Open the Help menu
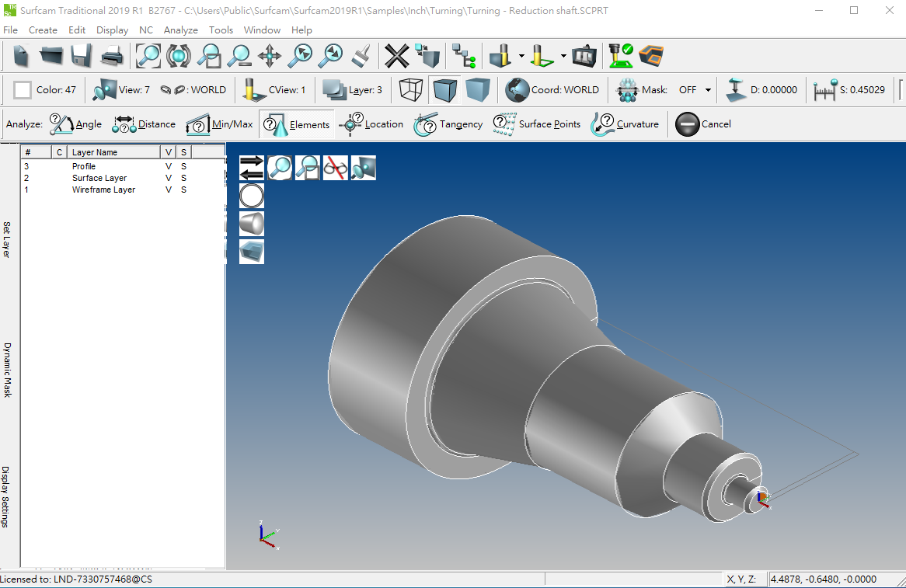The width and height of the screenshot is (906, 588). [301, 30]
